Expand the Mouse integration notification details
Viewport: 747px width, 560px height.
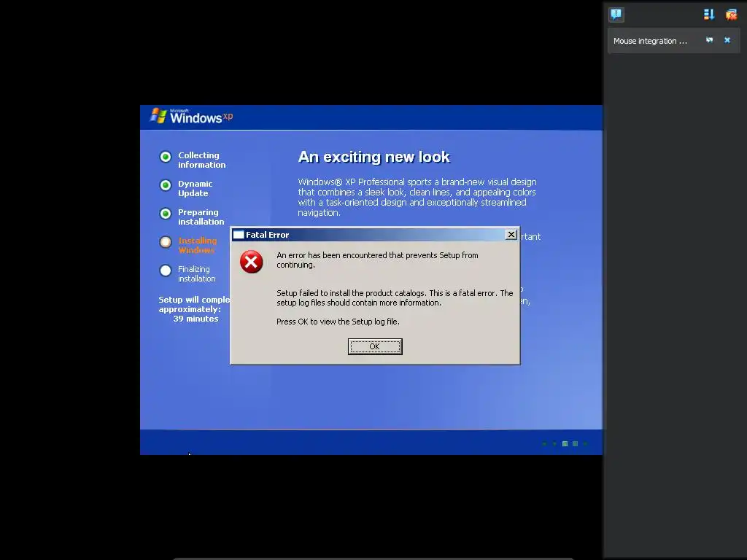click(x=709, y=40)
